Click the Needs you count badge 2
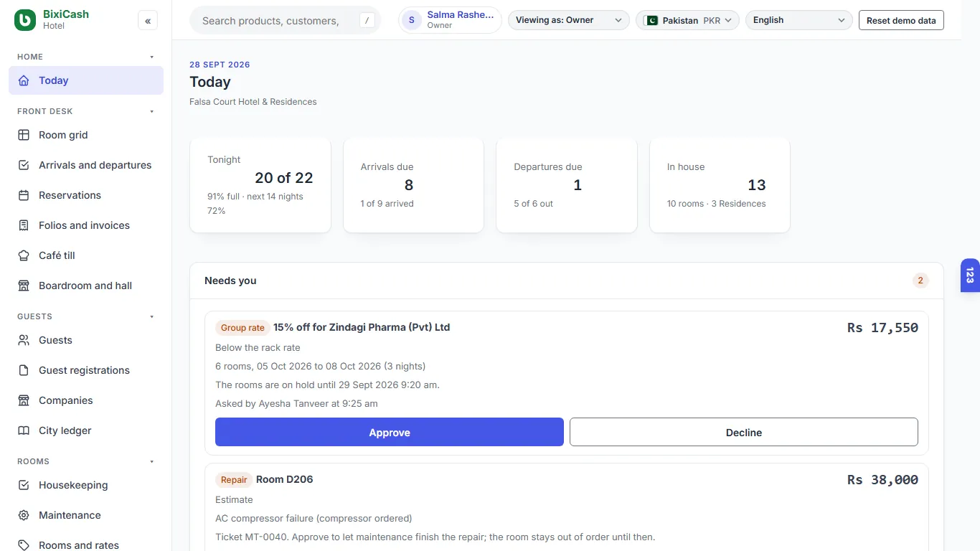The image size is (980, 551). tap(920, 281)
